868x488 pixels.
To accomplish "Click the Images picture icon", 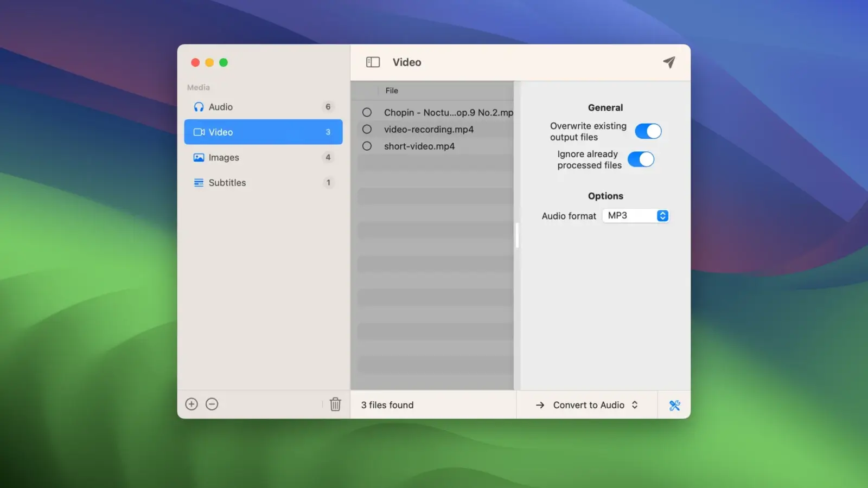I will click(199, 157).
